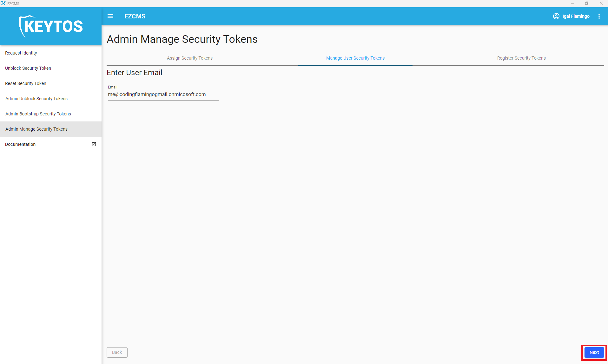Click the Back button
608x364 pixels.
click(117, 352)
